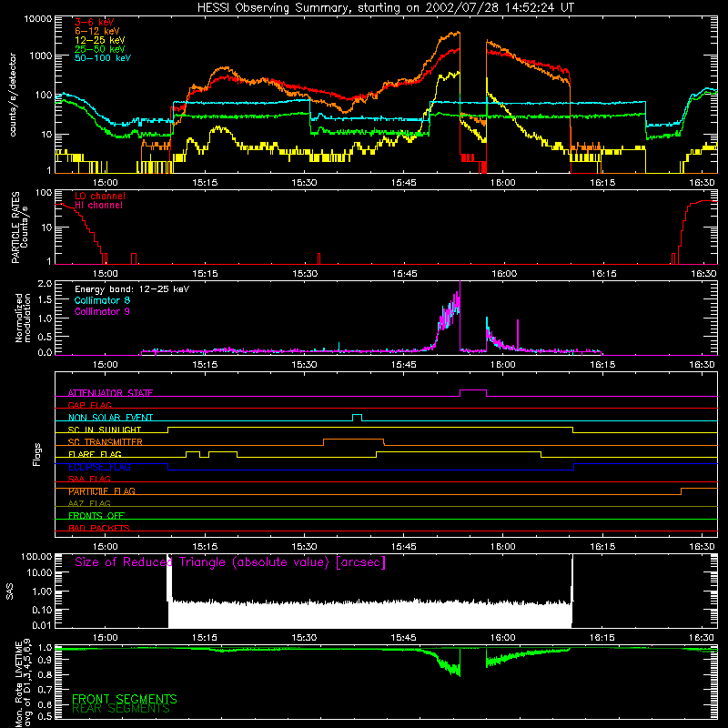
Task: Click the PARTICLE FLAG label
Action: click(x=102, y=491)
